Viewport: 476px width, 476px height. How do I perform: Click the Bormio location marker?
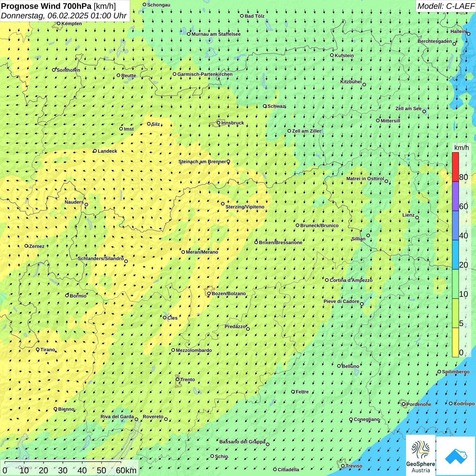pos(67,295)
